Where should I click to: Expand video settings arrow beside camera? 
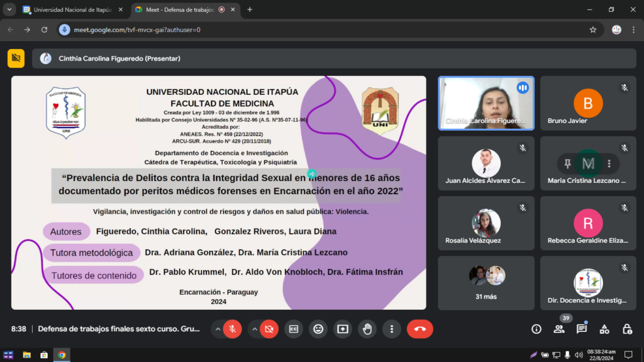coord(255,329)
